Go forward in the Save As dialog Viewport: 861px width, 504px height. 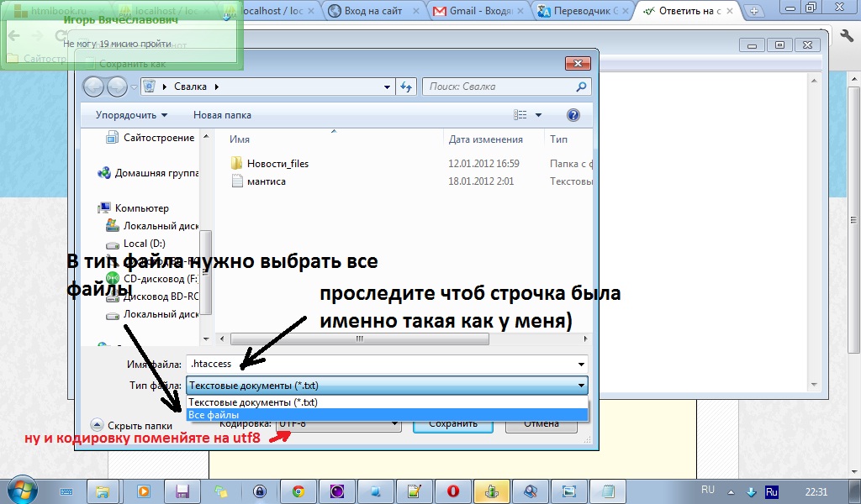click(x=117, y=87)
